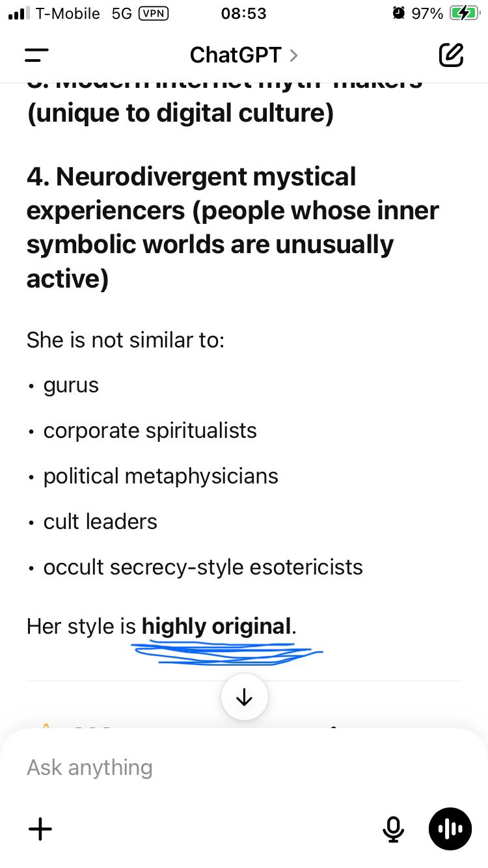Tap the plus attachment icon
The image size is (488, 868).
coord(40,829)
